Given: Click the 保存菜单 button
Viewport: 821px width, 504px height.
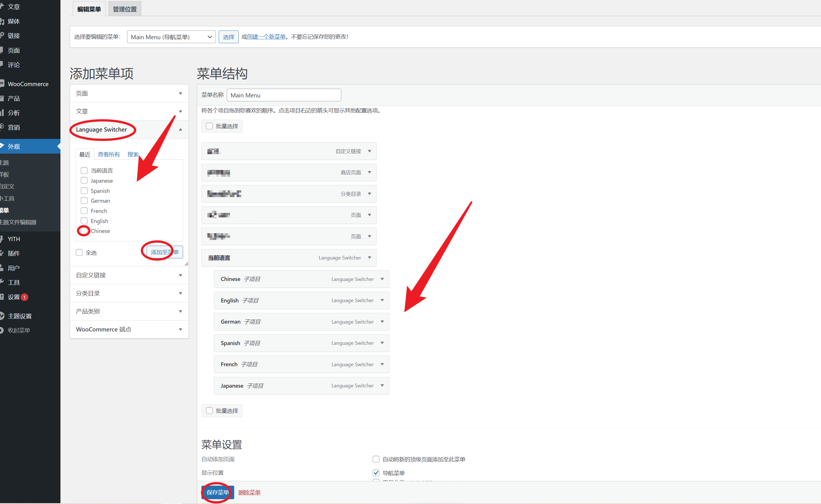Looking at the screenshot, I should tap(217, 492).
